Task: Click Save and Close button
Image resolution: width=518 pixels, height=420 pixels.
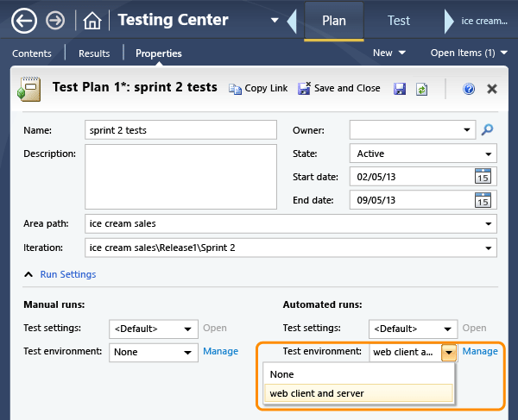Action: [339, 88]
